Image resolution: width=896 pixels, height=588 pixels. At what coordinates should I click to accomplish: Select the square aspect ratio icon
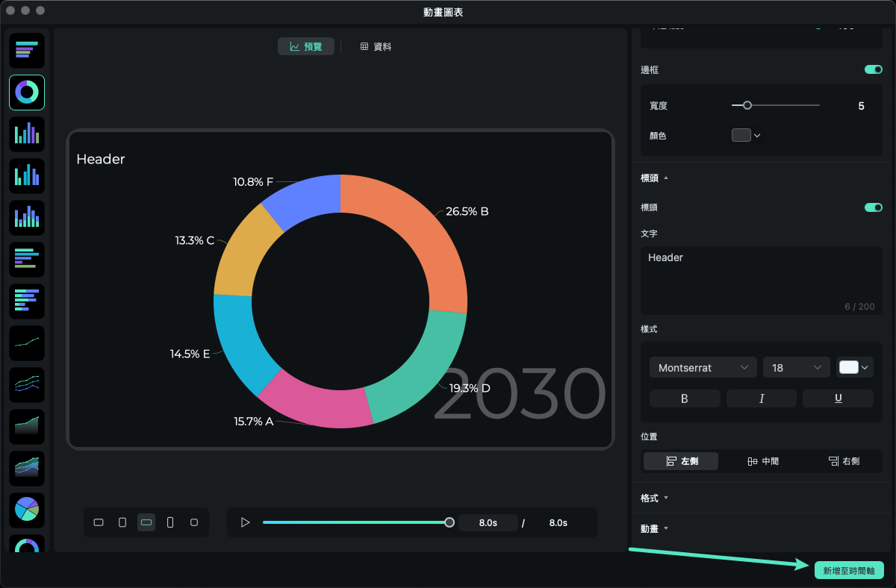tap(194, 522)
